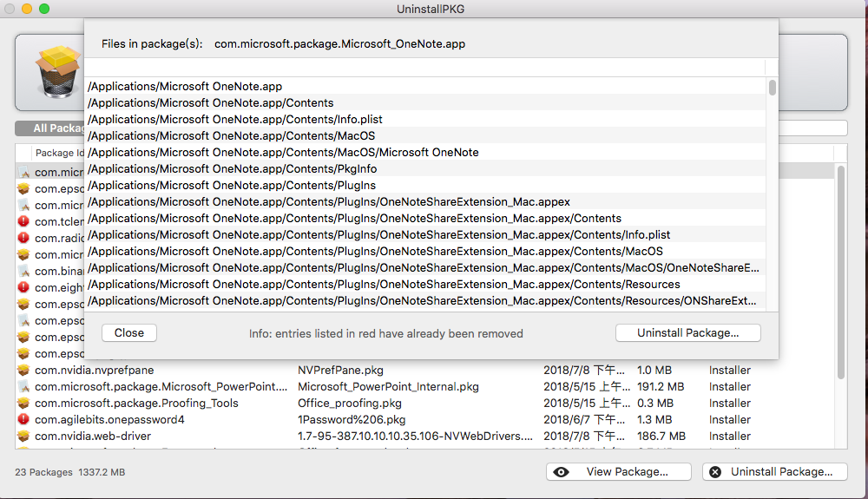868x499 pixels.
Task: Select the MacOS/OneNoteShareE… truncated entry
Action: coord(425,268)
